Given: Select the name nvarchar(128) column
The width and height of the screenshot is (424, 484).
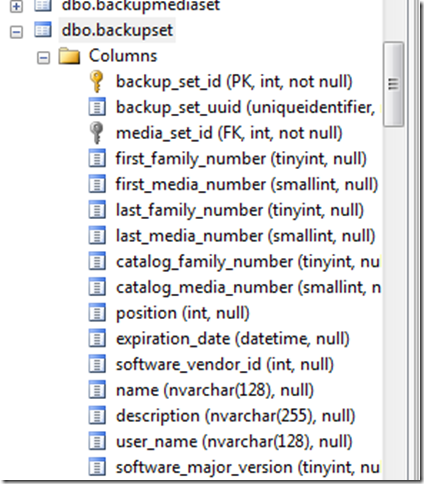Looking at the screenshot, I should pyautogui.click(x=215, y=390).
